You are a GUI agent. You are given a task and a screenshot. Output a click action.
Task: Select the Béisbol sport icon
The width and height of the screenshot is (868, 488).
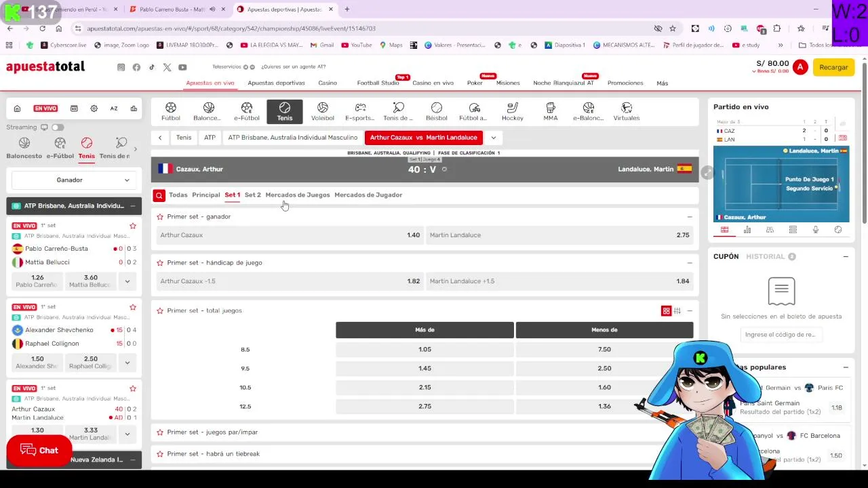(x=437, y=112)
